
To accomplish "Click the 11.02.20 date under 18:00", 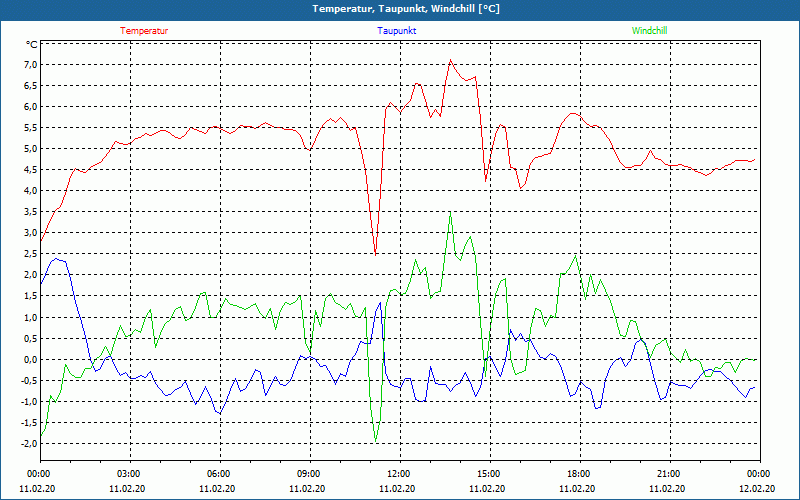I will (577, 488).
